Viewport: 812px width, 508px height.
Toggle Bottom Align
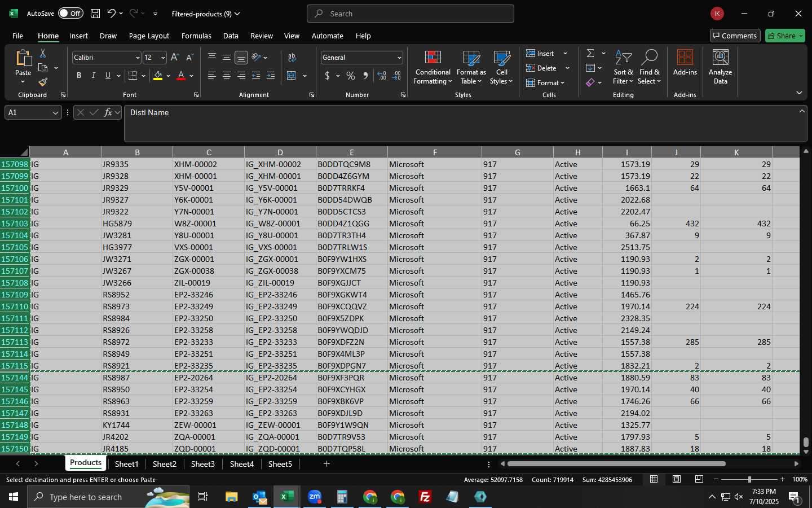(241, 58)
